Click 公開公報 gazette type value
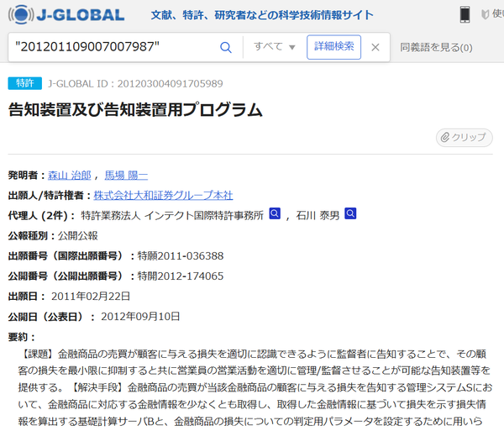The image size is (504, 431). (78, 236)
